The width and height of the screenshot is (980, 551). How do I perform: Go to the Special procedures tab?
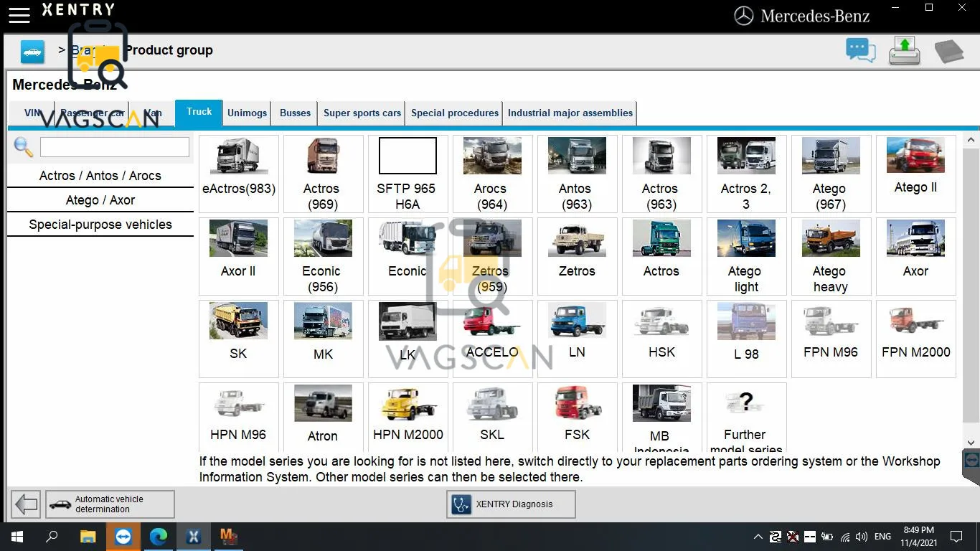[455, 113]
